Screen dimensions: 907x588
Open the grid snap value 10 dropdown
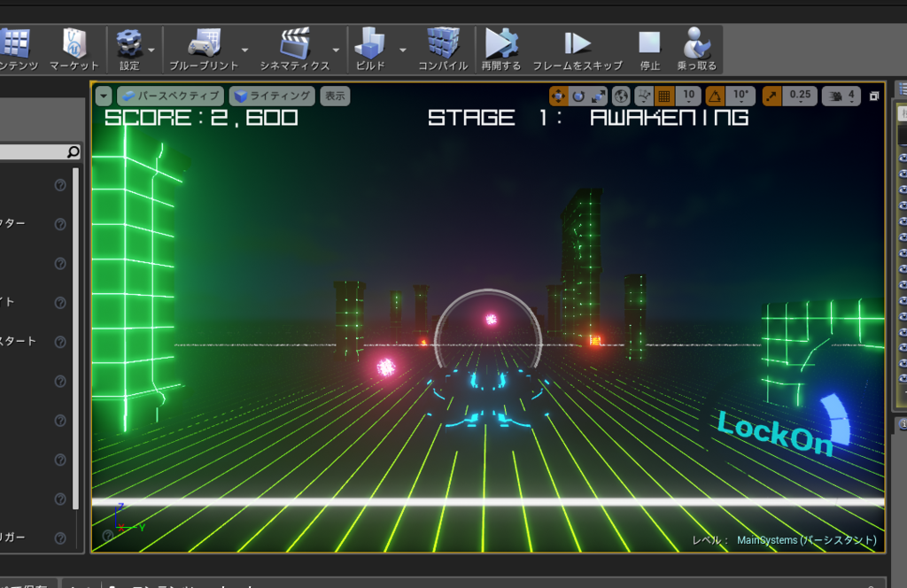click(688, 96)
